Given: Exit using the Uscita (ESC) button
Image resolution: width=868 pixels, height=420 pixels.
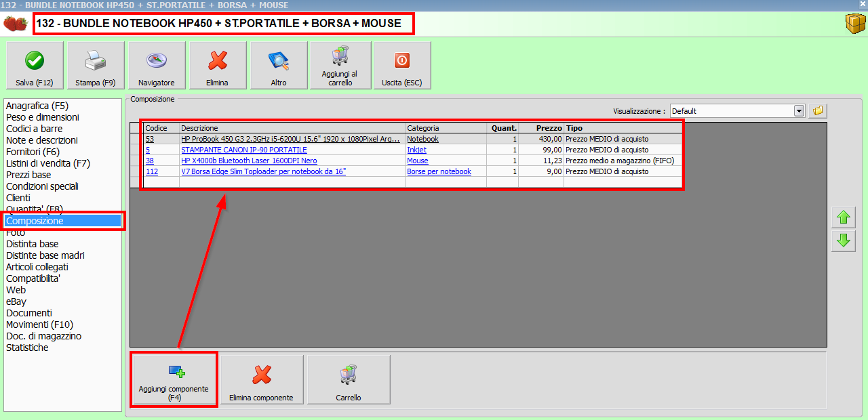Looking at the screenshot, I should click(402, 66).
